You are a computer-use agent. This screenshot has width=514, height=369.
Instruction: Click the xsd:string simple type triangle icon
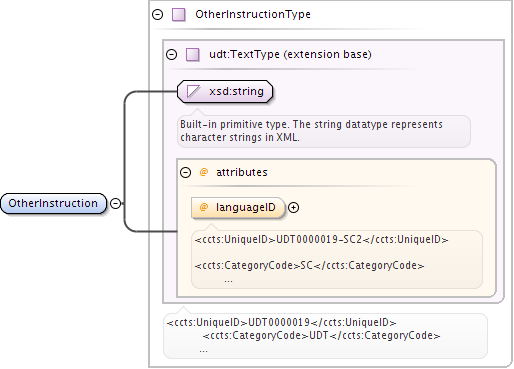click(x=193, y=91)
